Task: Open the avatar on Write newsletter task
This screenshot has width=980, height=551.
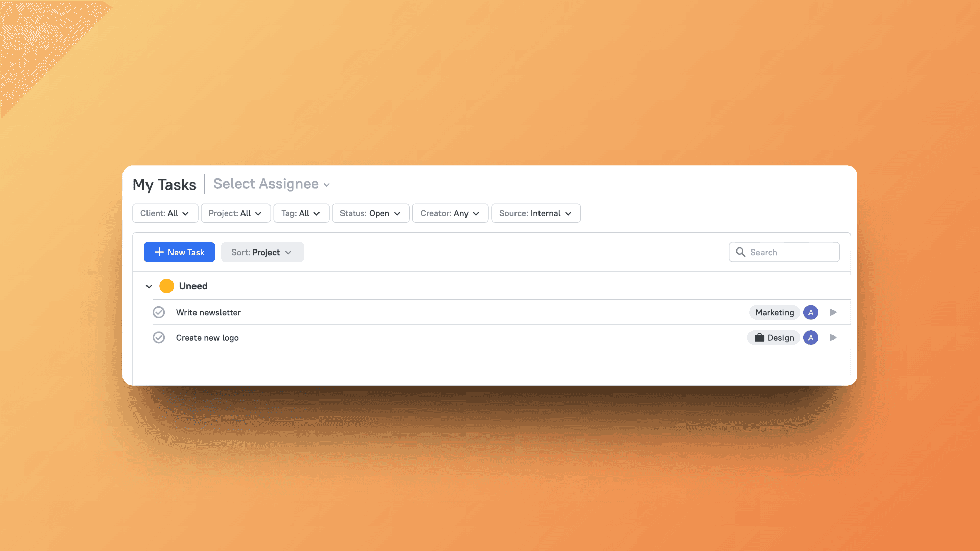Action: 811,312
